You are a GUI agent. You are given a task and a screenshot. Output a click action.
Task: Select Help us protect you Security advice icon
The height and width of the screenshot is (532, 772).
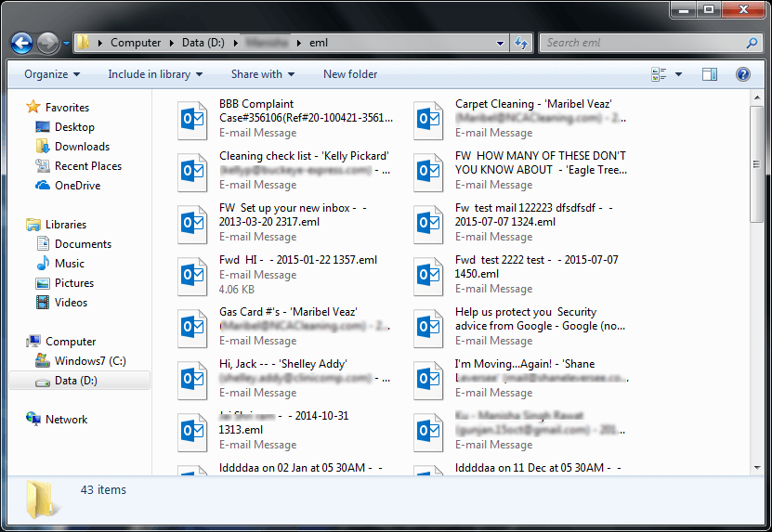point(428,328)
